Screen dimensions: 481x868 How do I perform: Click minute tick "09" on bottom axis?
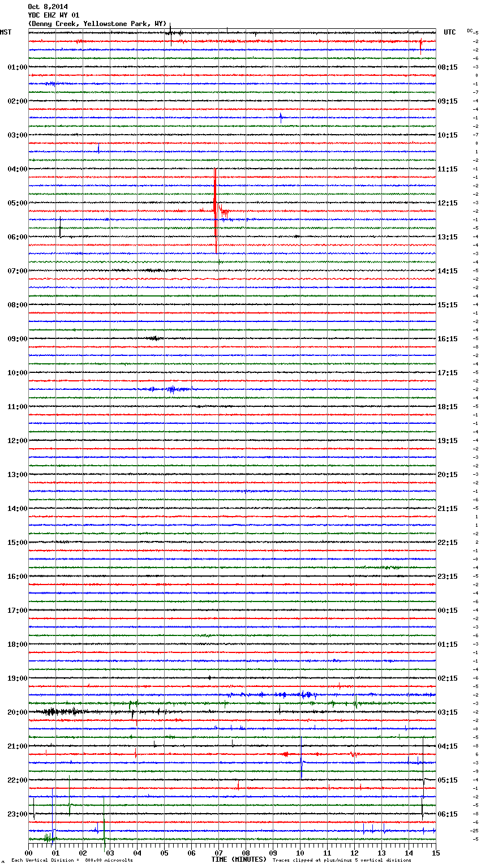click(273, 852)
